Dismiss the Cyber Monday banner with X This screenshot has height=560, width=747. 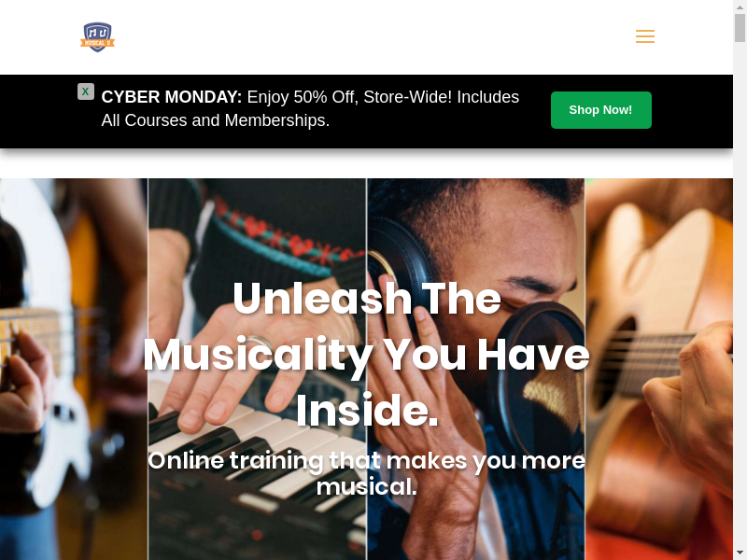(86, 91)
